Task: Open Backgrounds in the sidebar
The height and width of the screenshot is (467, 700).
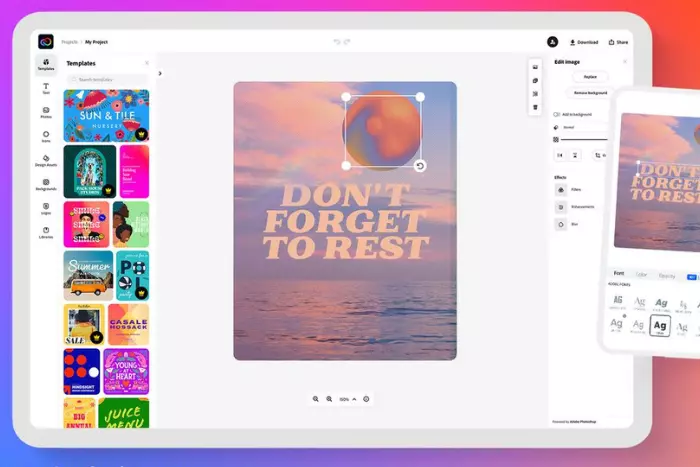Action: point(46,185)
